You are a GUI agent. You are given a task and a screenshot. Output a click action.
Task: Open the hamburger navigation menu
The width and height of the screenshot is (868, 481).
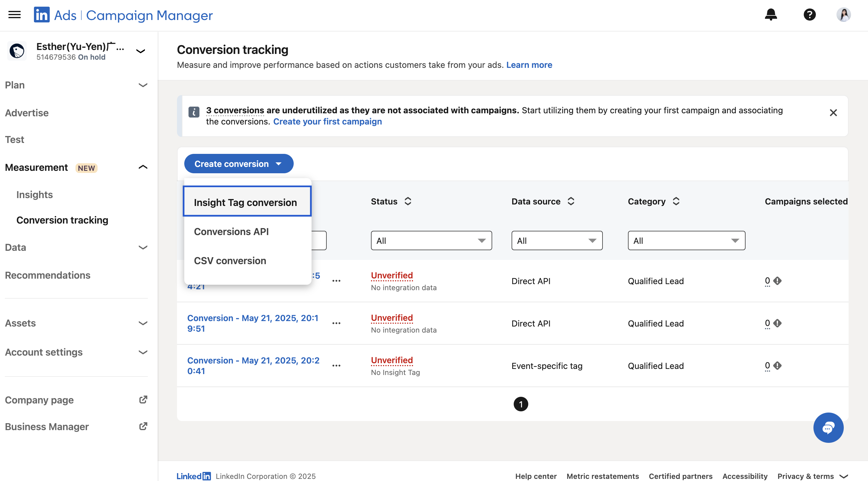15,15
